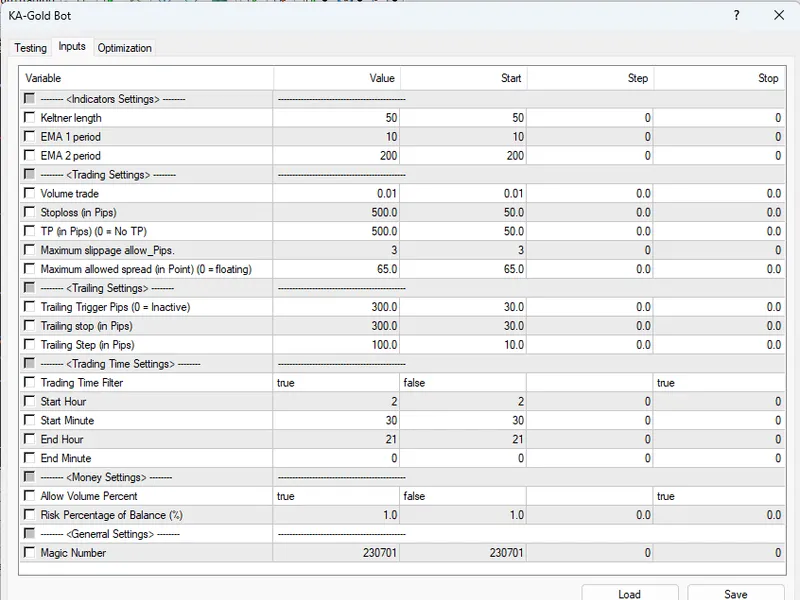
Task: Open the Allow Volume Percent value dropdown
Action: click(336, 496)
